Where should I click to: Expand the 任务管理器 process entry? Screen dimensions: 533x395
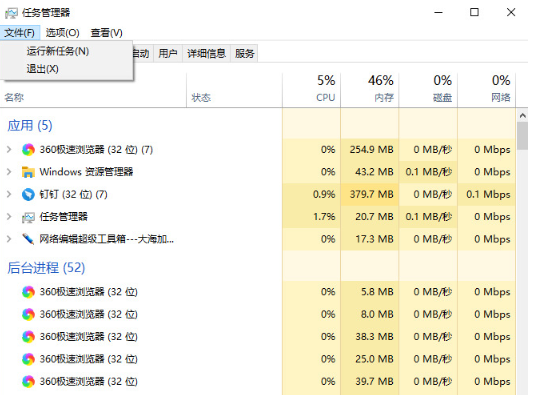(9, 217)
